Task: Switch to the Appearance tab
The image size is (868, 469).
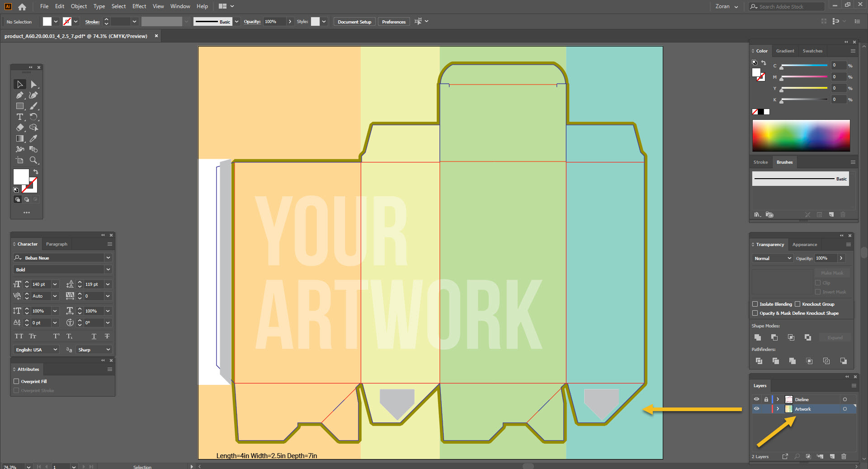Action: [x=805, y=245]
